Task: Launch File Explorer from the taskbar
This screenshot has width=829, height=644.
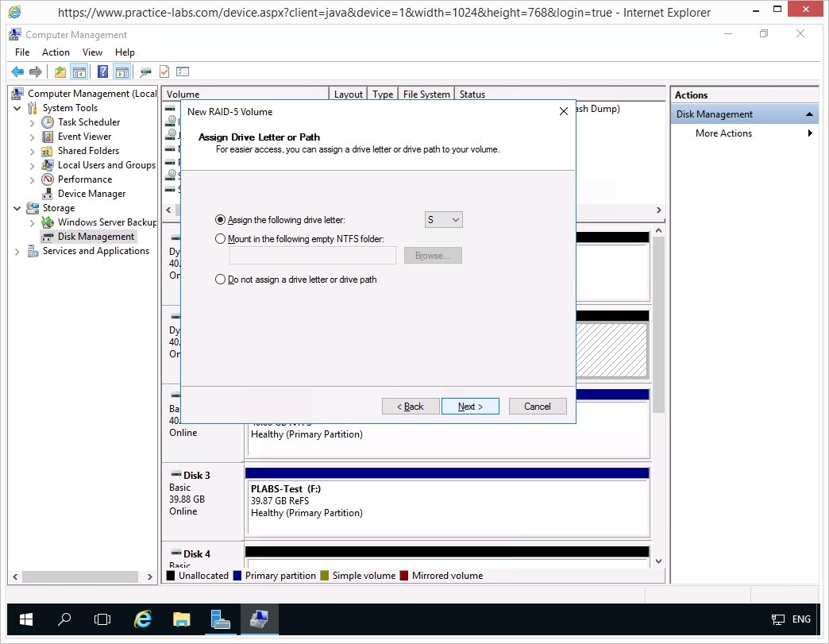Action: (182, 619)
